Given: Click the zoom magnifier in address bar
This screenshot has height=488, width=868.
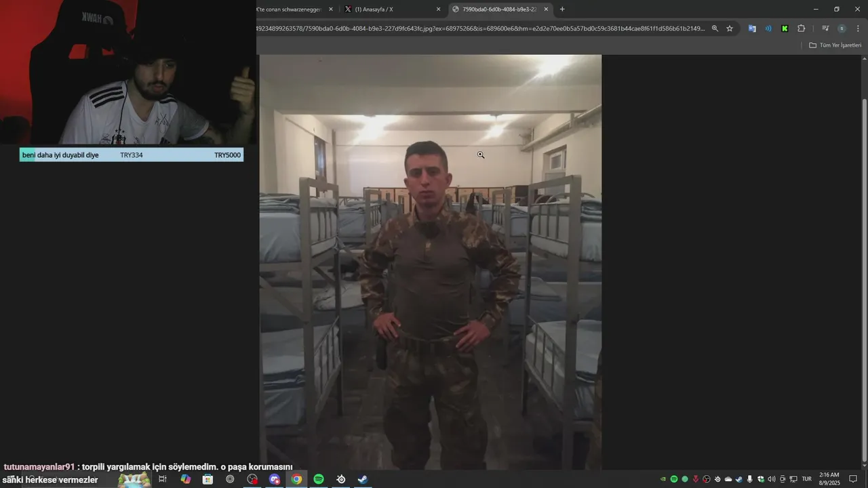Looking at the screenshot, I should [x=715, y=28].
